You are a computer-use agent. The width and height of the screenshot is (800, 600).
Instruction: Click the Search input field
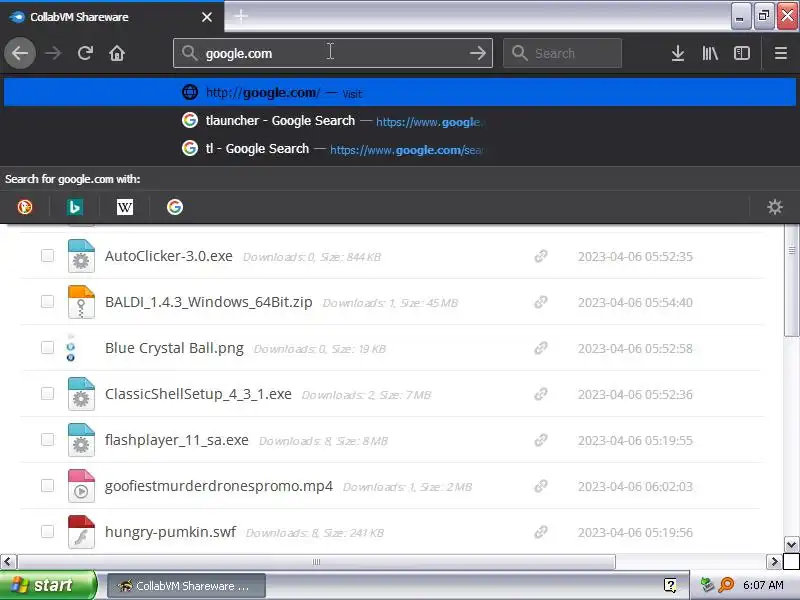pyautogui.click(x=562, y=53)
